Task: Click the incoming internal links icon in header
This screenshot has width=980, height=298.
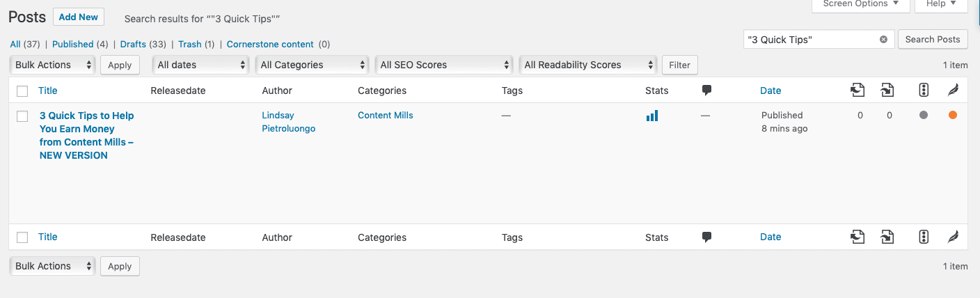Action: 887,91
